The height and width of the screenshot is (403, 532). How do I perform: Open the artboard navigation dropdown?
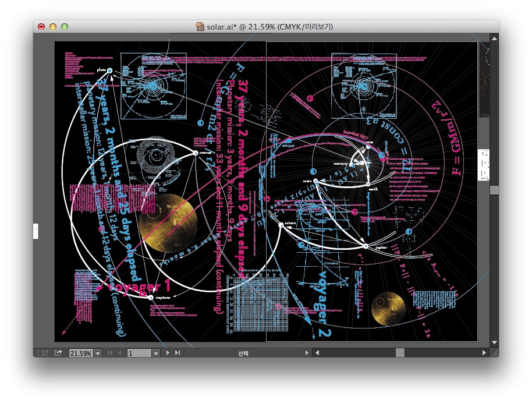click(x=156, y=353)
